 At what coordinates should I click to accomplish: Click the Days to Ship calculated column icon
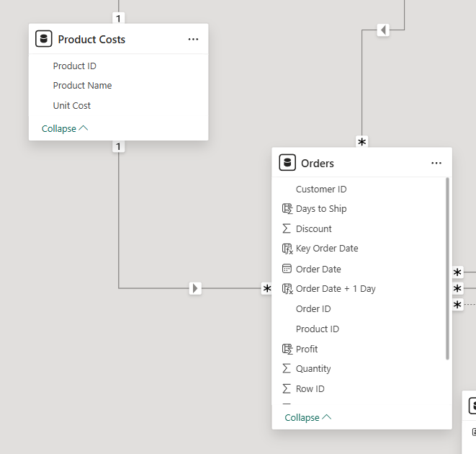pos(287,209)
